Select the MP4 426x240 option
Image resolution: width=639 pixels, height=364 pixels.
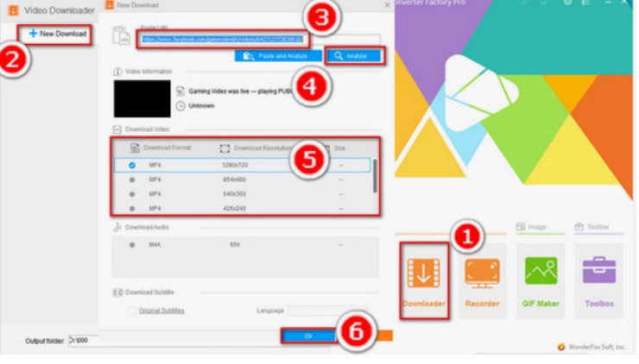243,208
